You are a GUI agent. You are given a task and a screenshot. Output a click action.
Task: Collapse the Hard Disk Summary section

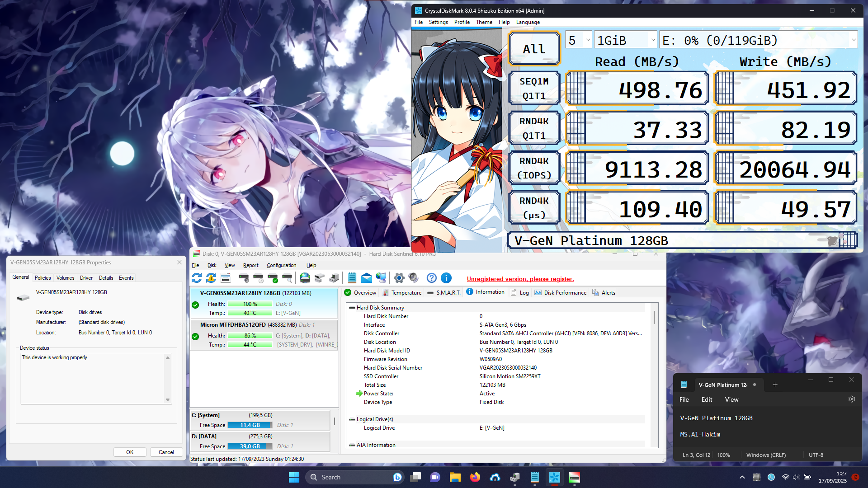click(x=352, y=308)
